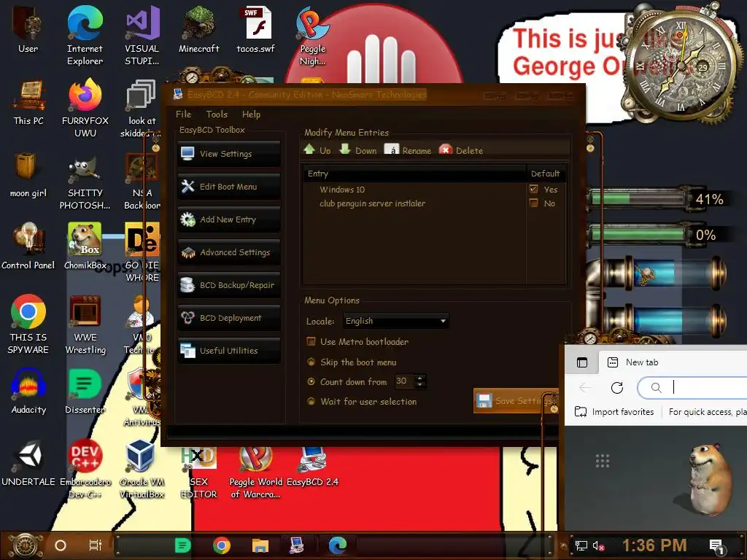This screenshot has width=747, height=560.
Task: Click the Edge address search field
Action: coord(692,388)
